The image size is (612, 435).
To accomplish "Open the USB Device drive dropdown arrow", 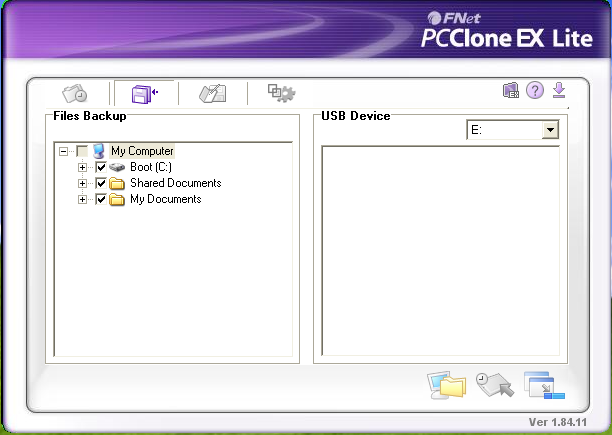I will point(550,130).
